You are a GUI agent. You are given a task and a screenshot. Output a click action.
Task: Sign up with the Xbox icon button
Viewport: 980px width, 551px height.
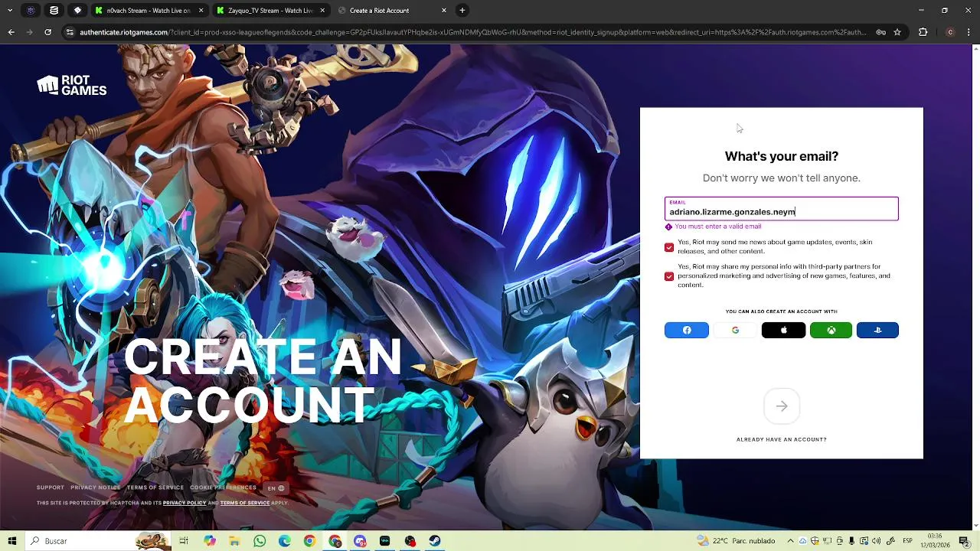pyautogui.click(x=831, y=330)
